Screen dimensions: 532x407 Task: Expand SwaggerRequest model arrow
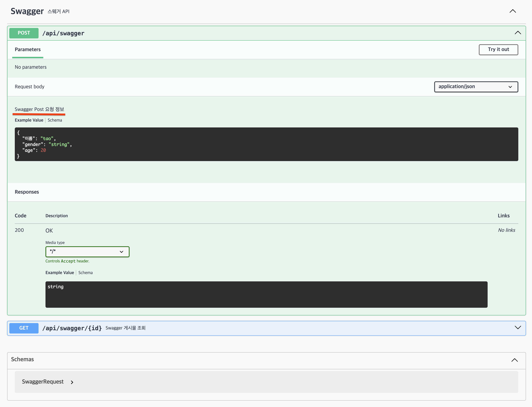72,382
